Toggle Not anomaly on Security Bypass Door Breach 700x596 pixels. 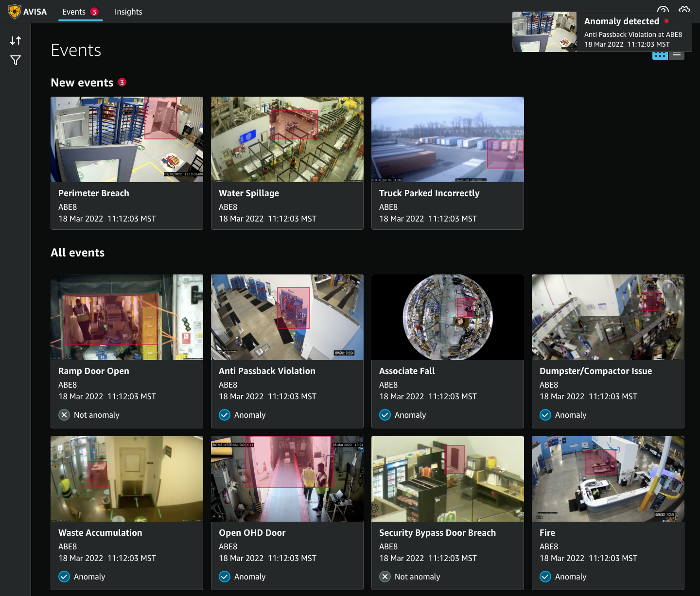(385, 577)
